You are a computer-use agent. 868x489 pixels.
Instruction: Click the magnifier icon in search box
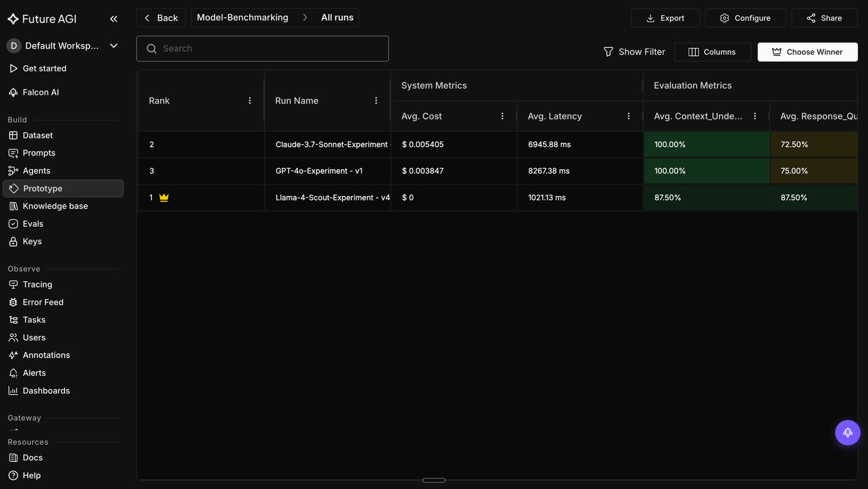coord(152,49)
